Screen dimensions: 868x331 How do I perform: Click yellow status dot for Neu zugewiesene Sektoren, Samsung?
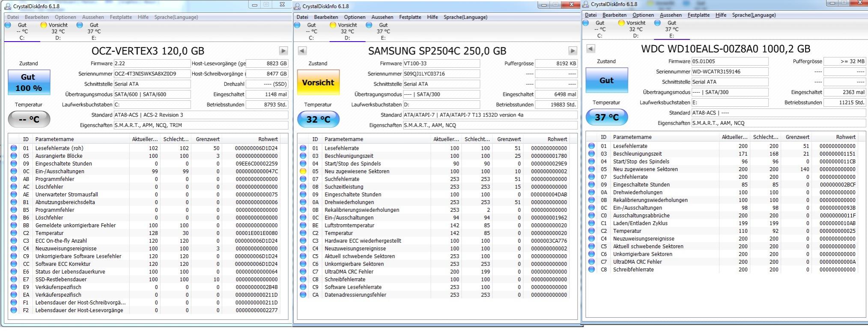[x=303, y=171]
